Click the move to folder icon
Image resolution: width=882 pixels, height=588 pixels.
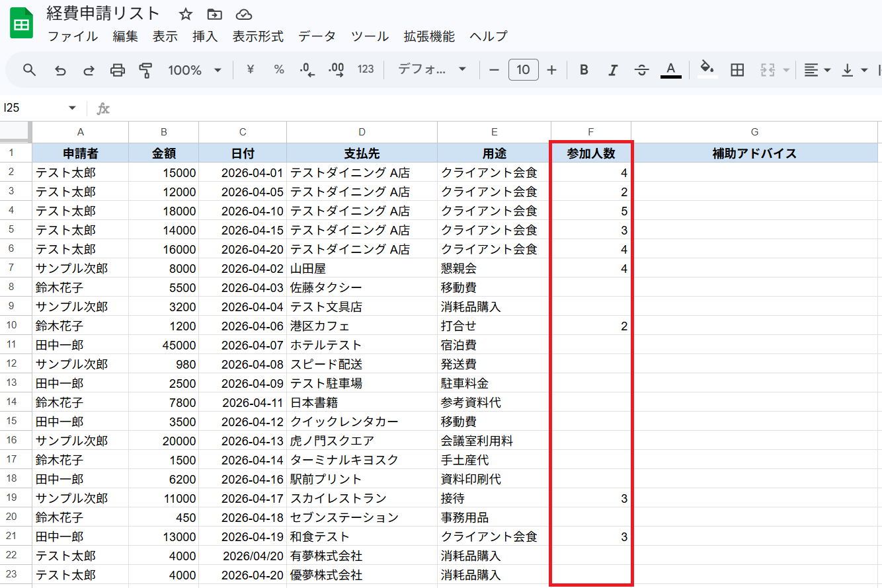pos(214,14)
